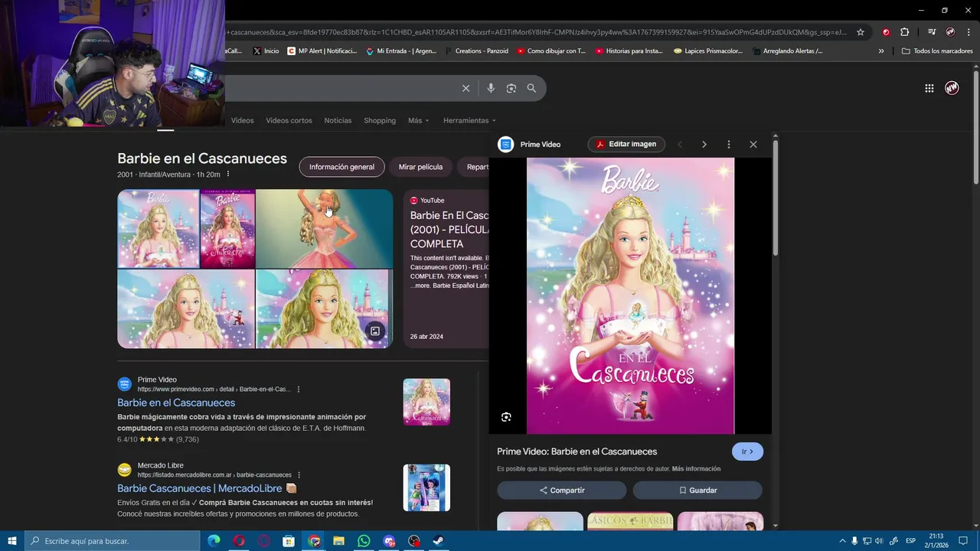
Task: Adjust volume from the system tray speaker
Action: click(x=879, y=541)
